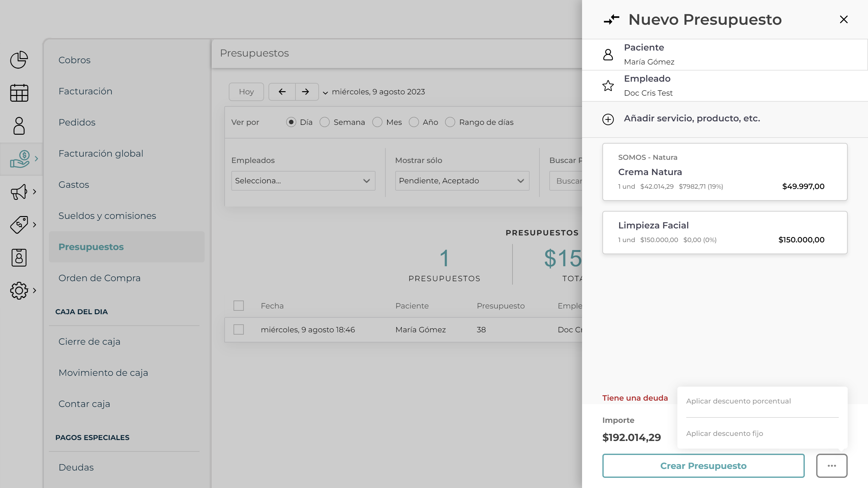Viewport: 868px width, 488px height.
Task: Select the Semana radio button
Action: [324, 122]
